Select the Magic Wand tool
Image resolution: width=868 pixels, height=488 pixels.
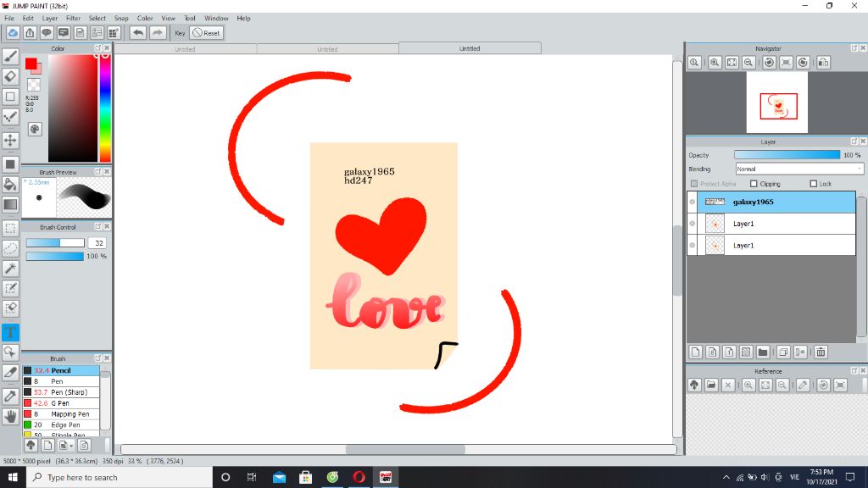pyautogui.click(x=10, y=269)
